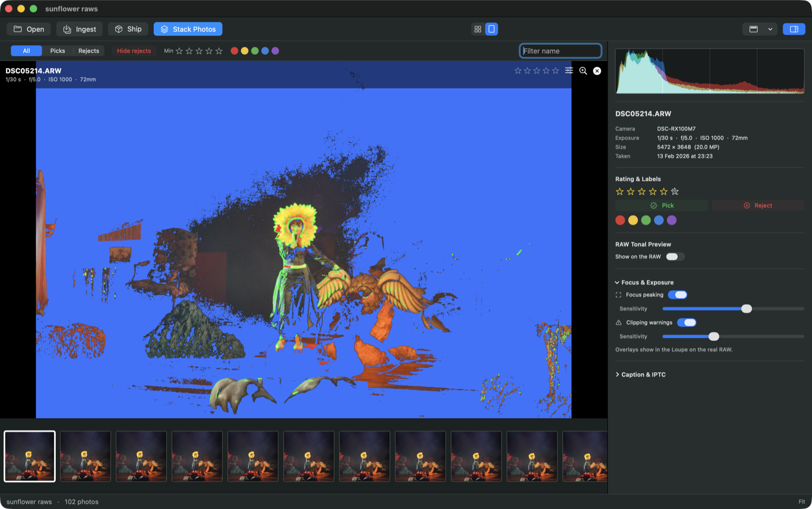This screenshot has height=509, width=812.
Task: Assign purple label in Rating & Labels
Action: coord(672,220)
